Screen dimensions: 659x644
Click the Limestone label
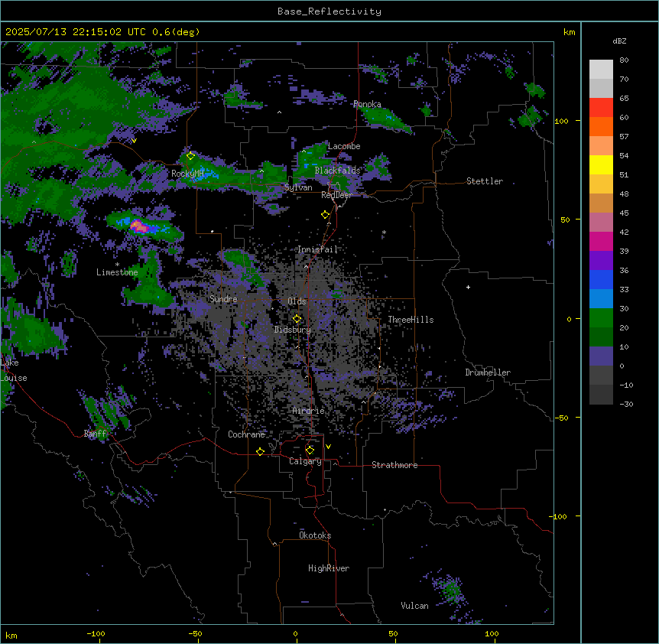(117, 272)
